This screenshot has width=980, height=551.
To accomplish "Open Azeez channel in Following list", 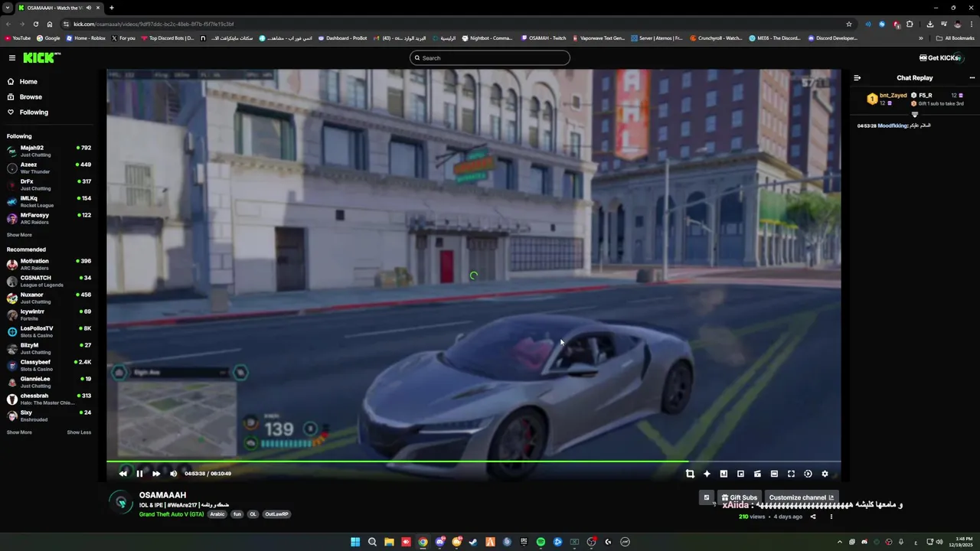I will point(49,168).
